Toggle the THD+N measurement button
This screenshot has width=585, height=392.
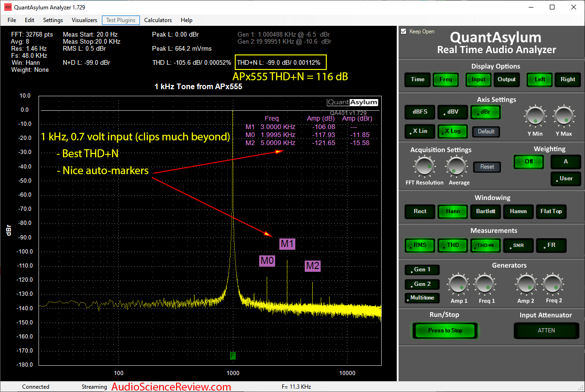point(485,245)
